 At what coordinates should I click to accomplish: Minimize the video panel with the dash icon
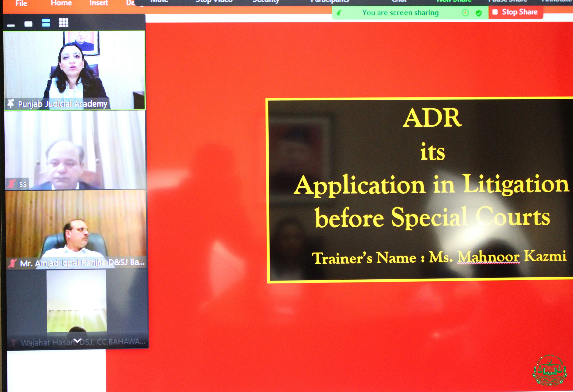[11, 25]
